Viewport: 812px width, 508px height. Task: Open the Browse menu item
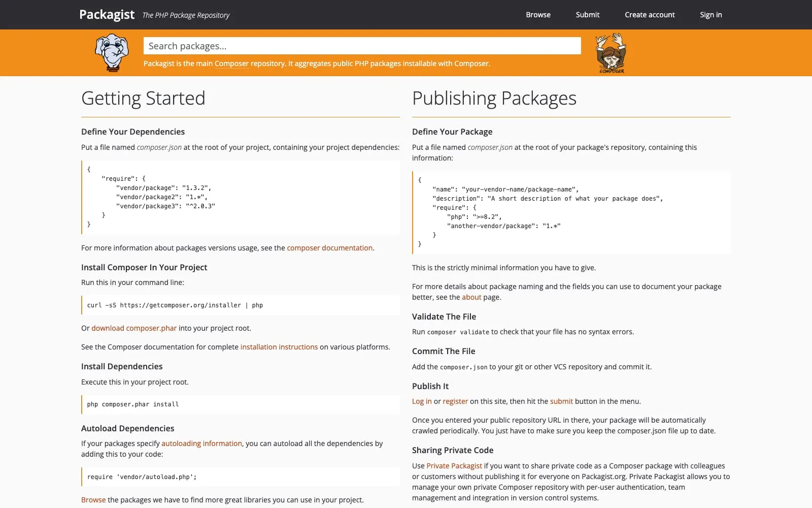click(538, 15)
